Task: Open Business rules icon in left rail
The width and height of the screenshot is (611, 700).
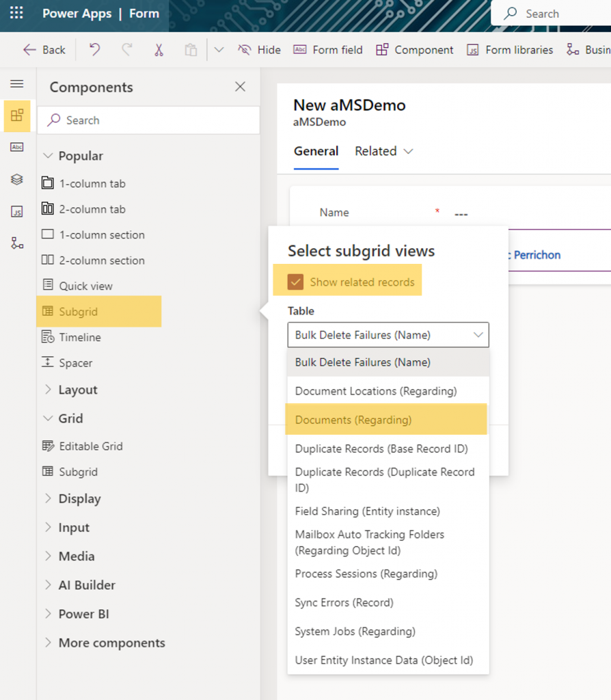Action: point(17,243)
